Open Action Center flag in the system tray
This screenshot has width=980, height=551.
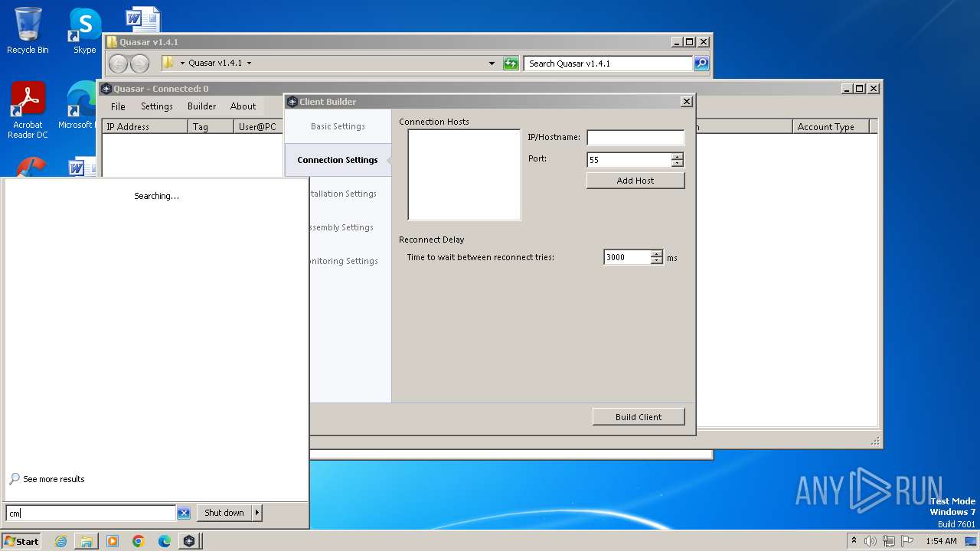(907, 541)
